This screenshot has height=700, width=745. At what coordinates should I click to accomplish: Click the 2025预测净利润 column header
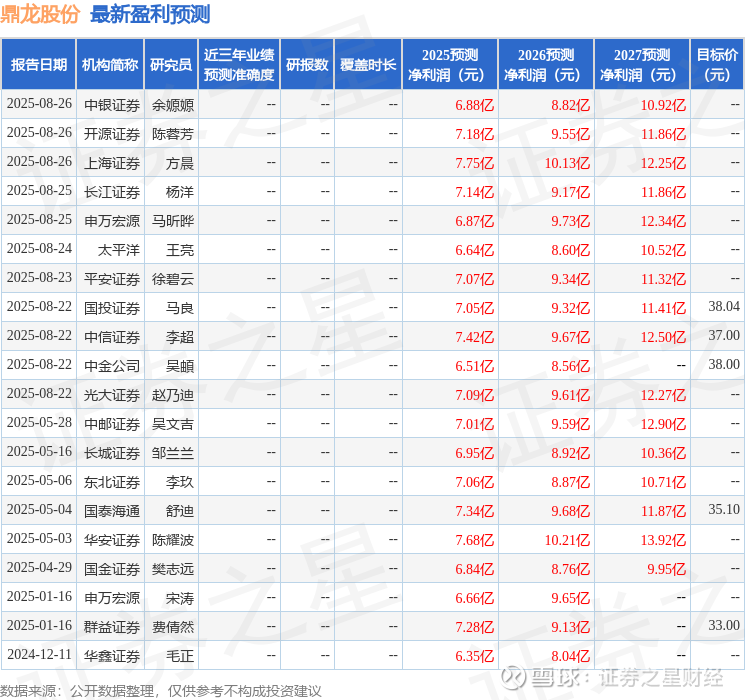450,65
